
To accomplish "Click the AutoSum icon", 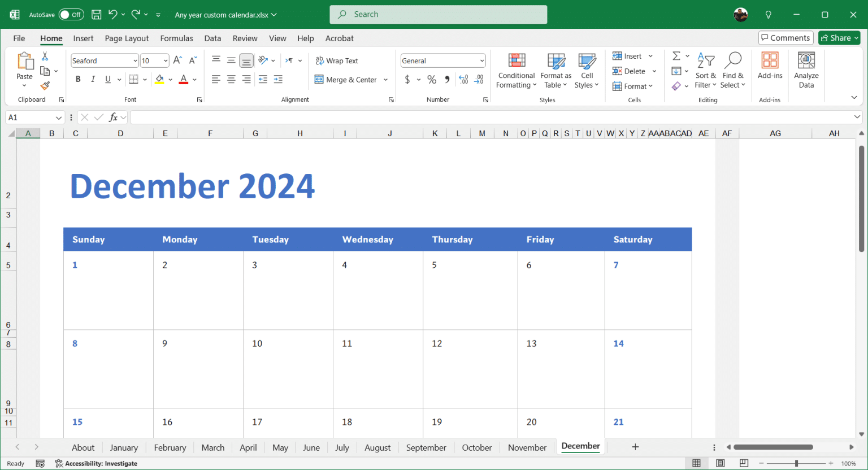I will pos(676,56).
